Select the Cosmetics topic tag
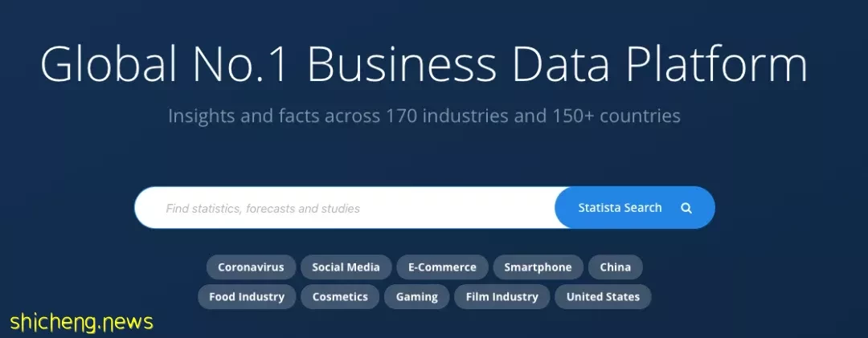 (x=340, y=296)
